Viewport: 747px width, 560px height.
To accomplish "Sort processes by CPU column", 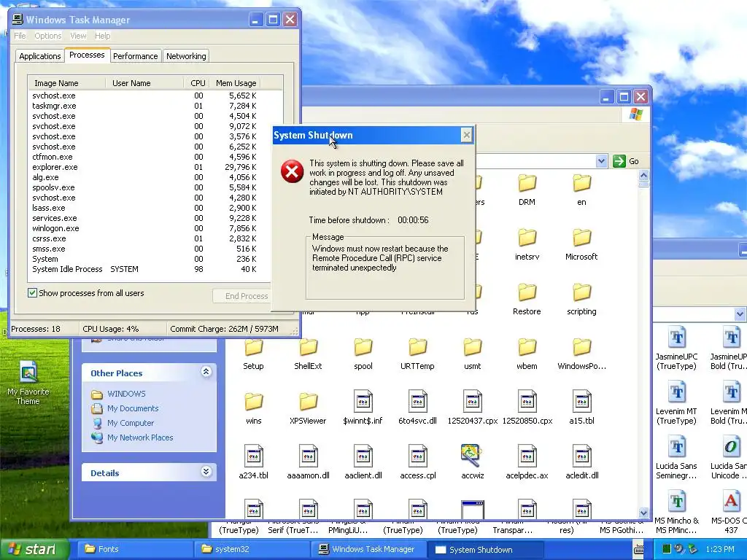I will click(x=197, y=83).
